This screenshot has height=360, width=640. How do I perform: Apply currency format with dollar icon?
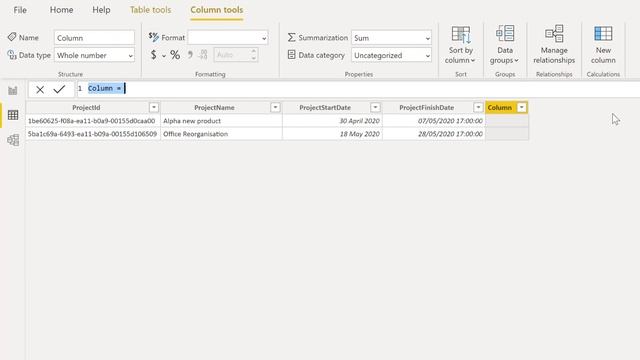tap(153, 55)
